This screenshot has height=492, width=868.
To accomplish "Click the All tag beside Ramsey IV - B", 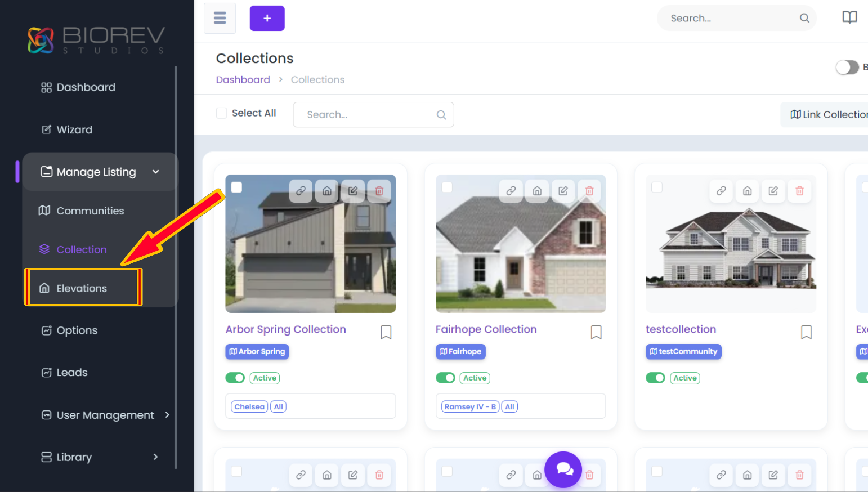I will click(509, 406).
